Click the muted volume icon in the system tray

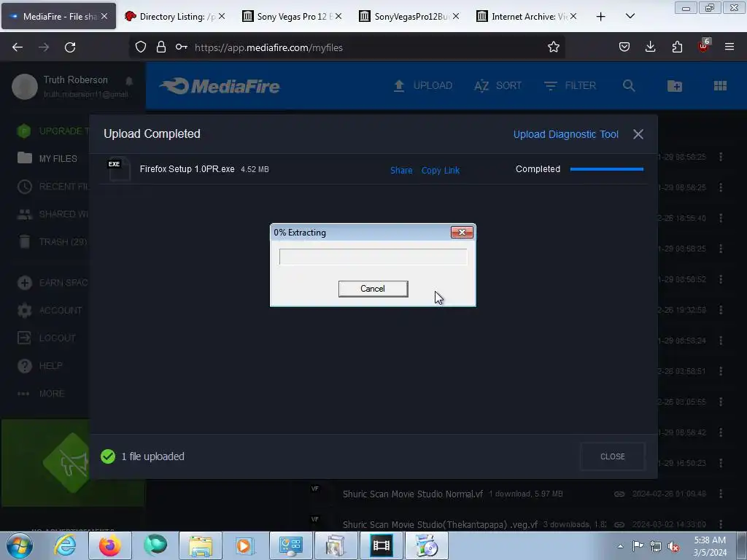[673, 546]
